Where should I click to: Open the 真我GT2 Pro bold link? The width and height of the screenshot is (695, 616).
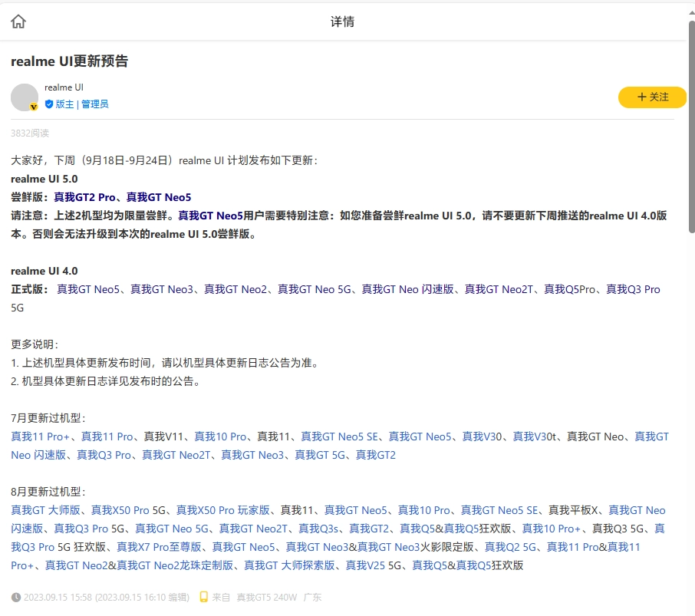(x=84, y=197)
